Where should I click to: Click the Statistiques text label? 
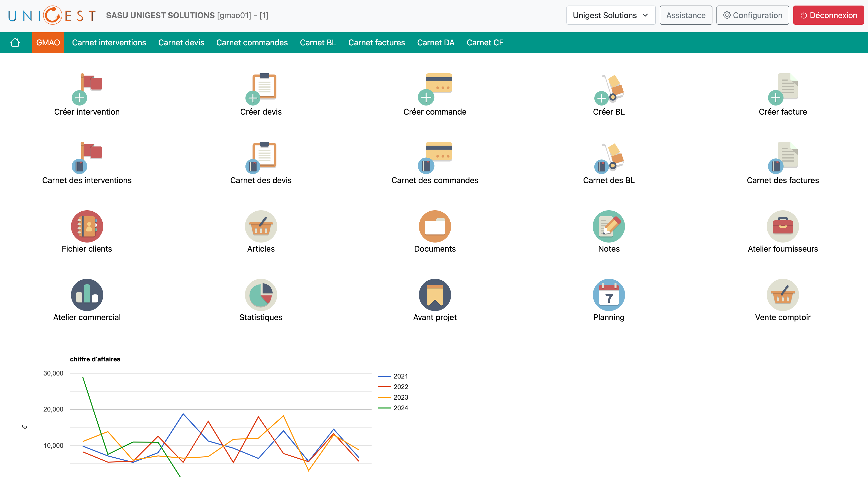[261, 317]
